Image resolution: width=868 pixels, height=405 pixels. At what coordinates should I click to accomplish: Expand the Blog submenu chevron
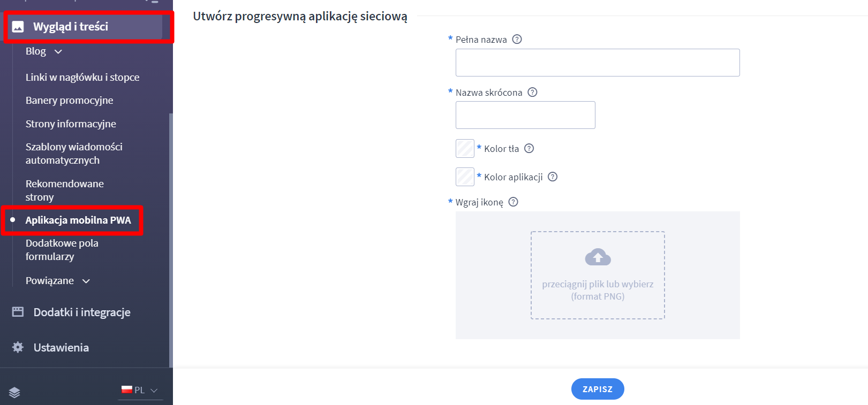tap(58, 51)
